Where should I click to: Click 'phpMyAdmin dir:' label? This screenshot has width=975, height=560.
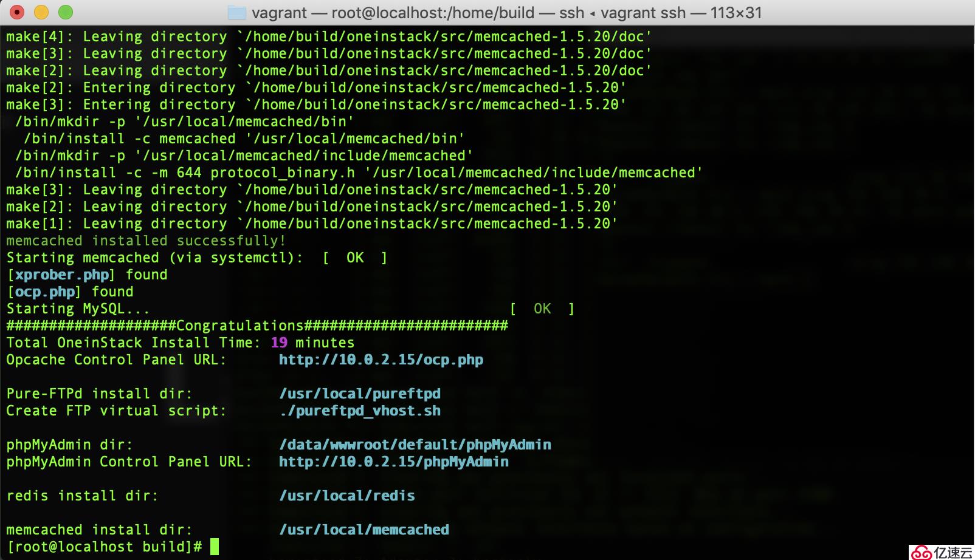[x=69, y=445]
